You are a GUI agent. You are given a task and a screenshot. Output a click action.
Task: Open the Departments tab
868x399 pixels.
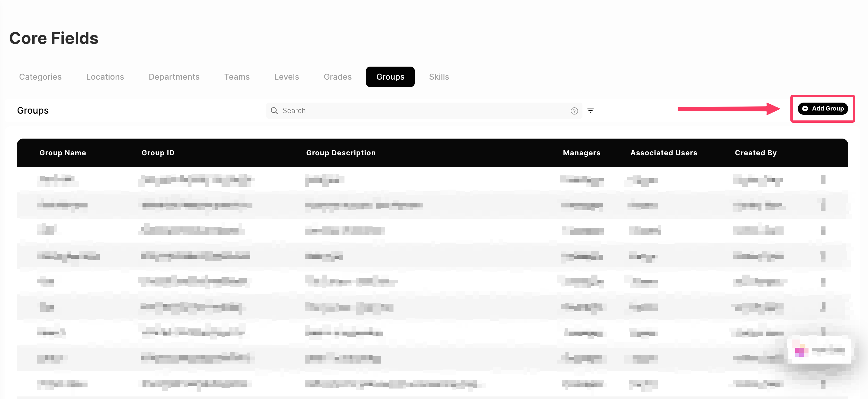174,77
